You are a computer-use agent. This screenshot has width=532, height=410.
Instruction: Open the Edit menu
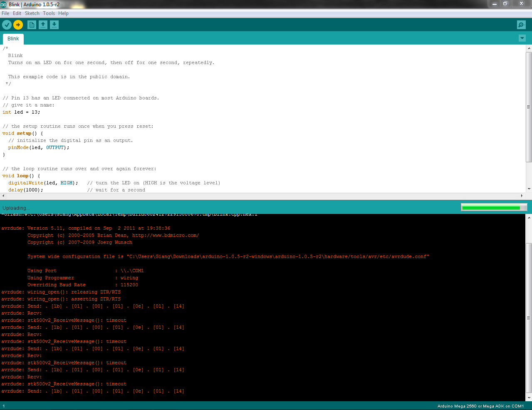17,13
